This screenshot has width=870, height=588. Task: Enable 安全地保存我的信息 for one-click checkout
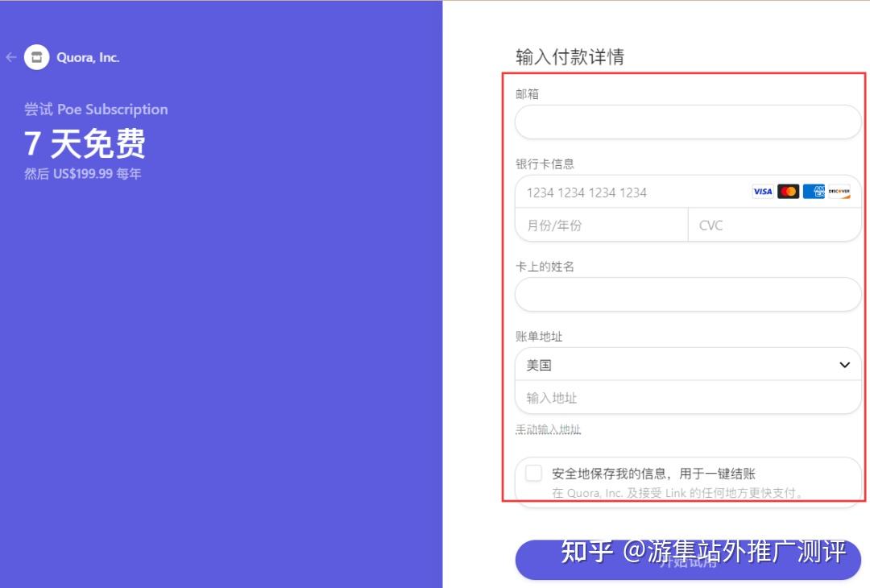[533, 474]
